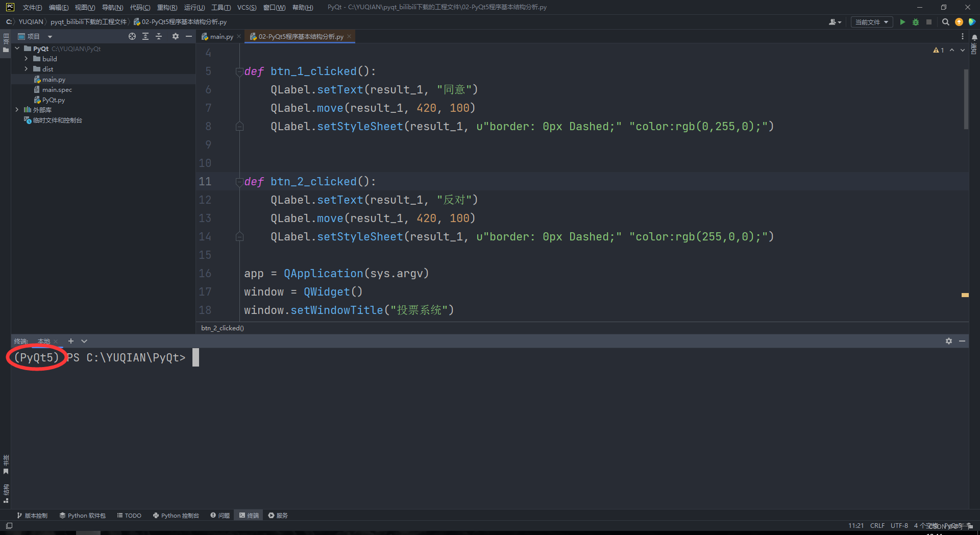
Task: Open the user account dropdown icon
Action: pos(835,22)
